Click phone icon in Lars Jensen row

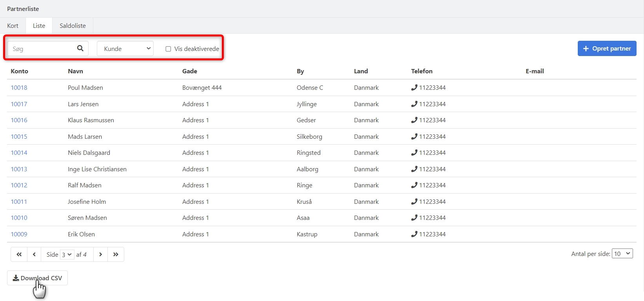[x=414, y=104]
